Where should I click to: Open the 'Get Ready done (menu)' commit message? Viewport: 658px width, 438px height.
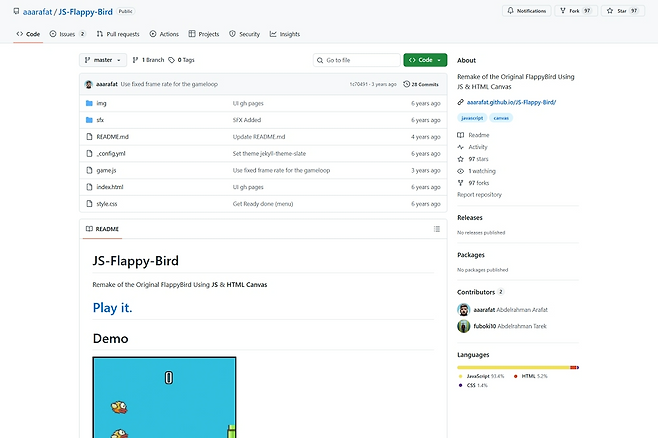(x=263, y=204)
